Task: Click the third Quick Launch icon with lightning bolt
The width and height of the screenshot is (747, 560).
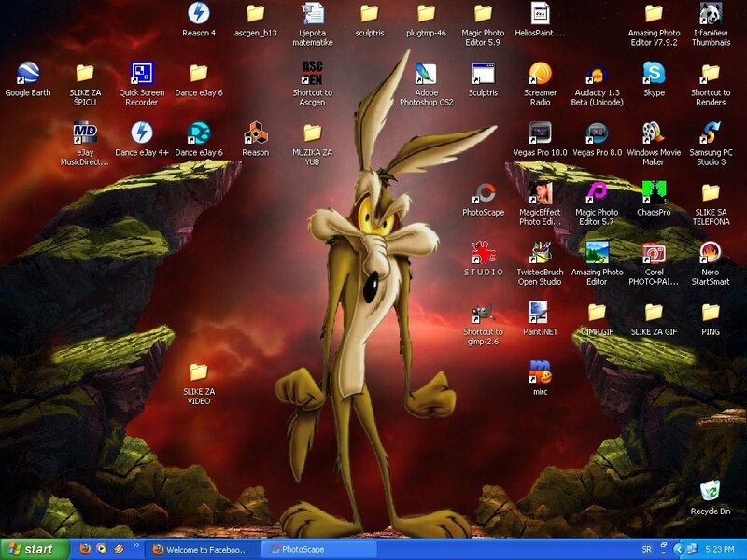Action: point(119,549)
